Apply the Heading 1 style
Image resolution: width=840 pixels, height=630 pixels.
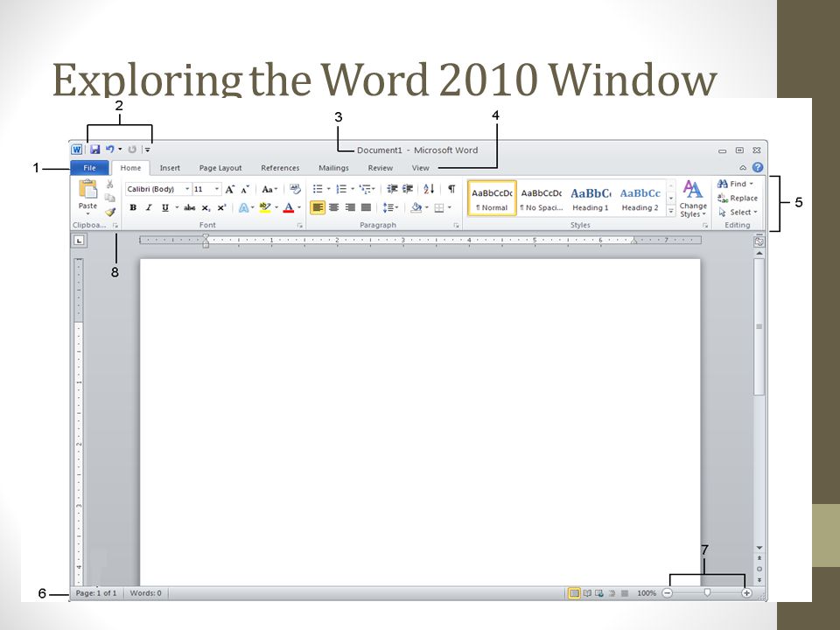point(591,199)
